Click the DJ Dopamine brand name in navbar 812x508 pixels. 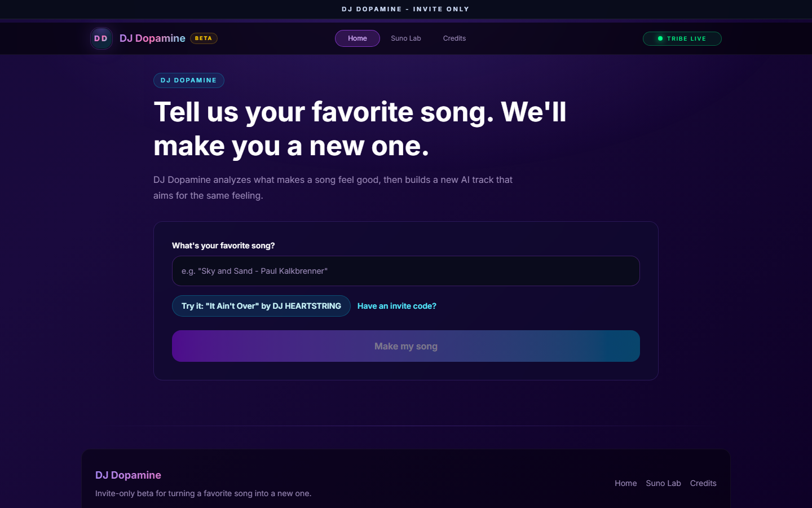152,38
